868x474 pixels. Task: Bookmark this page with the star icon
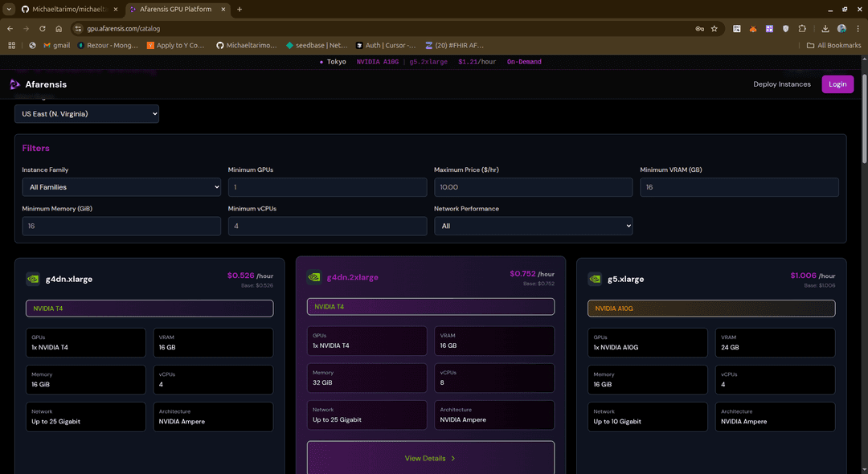click(714, 27)
